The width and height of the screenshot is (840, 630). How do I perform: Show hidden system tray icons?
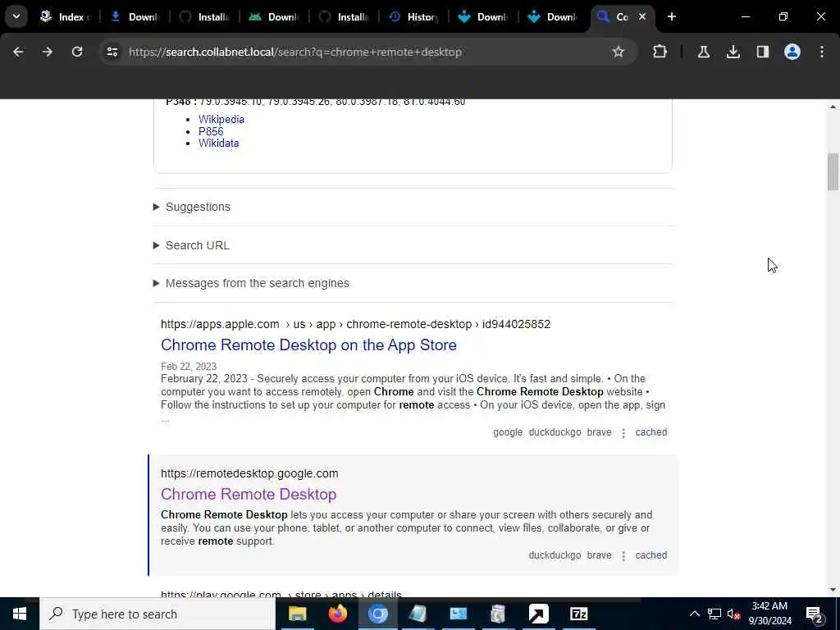[x=694, y=614]
